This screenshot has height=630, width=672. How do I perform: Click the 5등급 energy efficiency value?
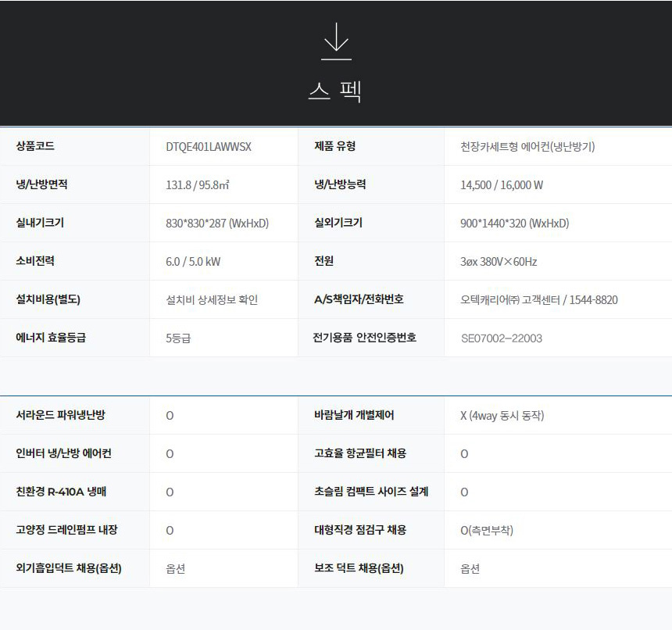pyautogui.click(x=178, y=338)
